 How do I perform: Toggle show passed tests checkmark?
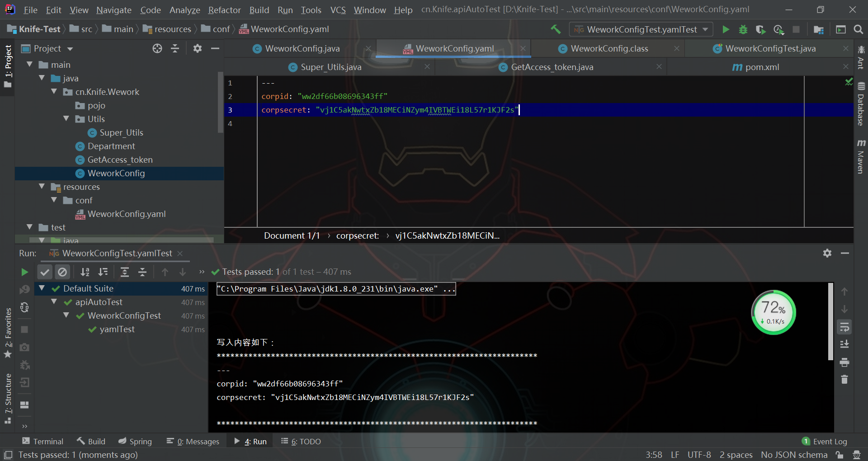coord(45,272)
